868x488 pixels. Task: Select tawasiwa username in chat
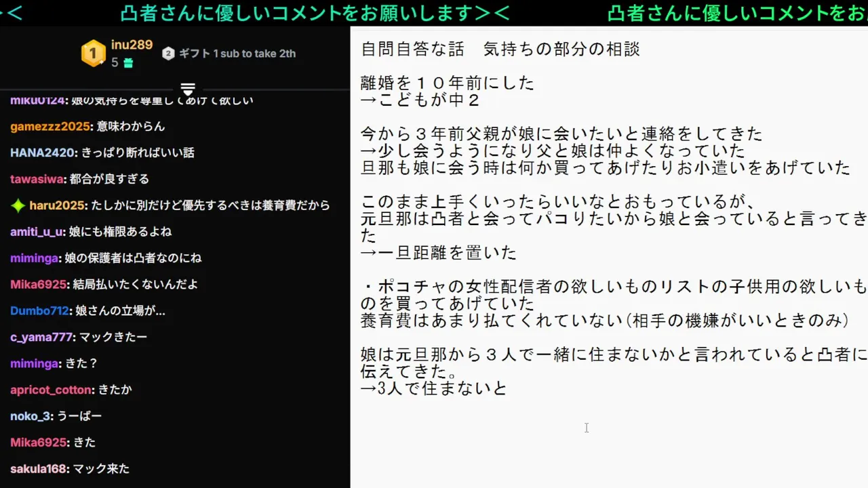(37, 179)
